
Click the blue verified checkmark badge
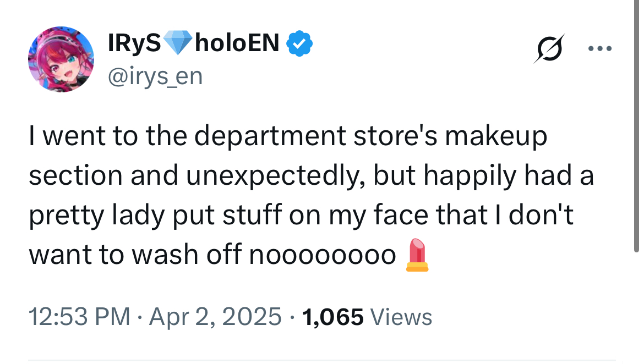(301, 43)
